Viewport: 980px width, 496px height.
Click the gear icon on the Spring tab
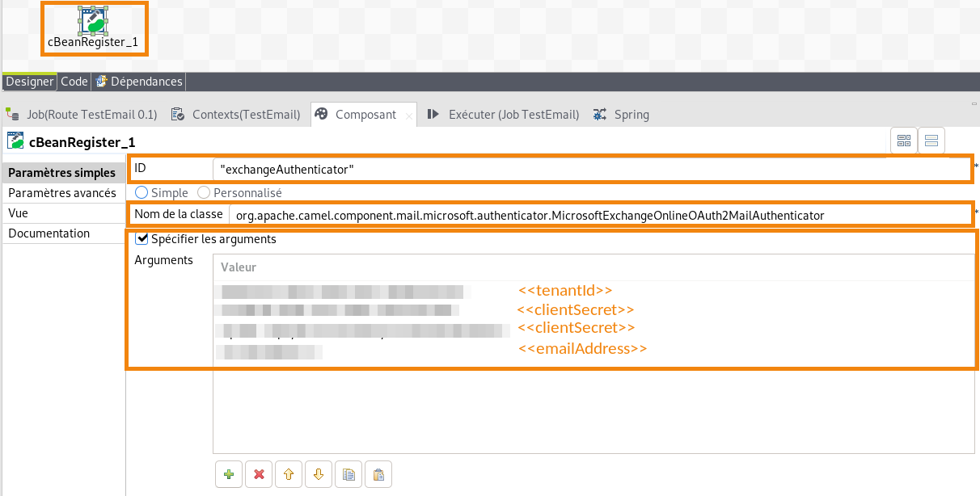click(x=598, y=114)
